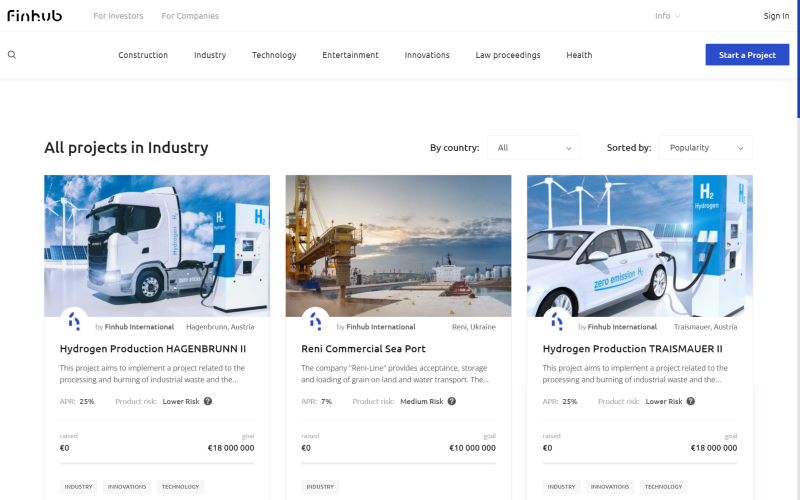Select the Technology category

click(274, 55)
